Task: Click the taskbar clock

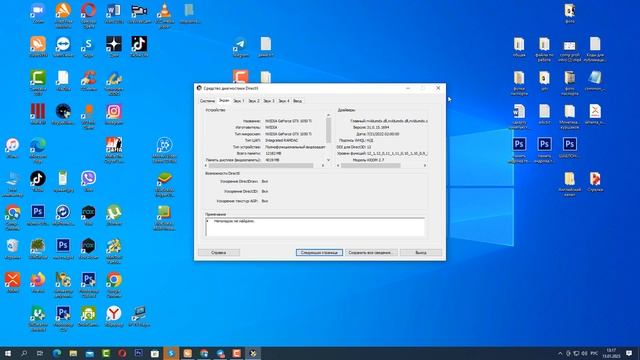Action: [x=611, y=353]
